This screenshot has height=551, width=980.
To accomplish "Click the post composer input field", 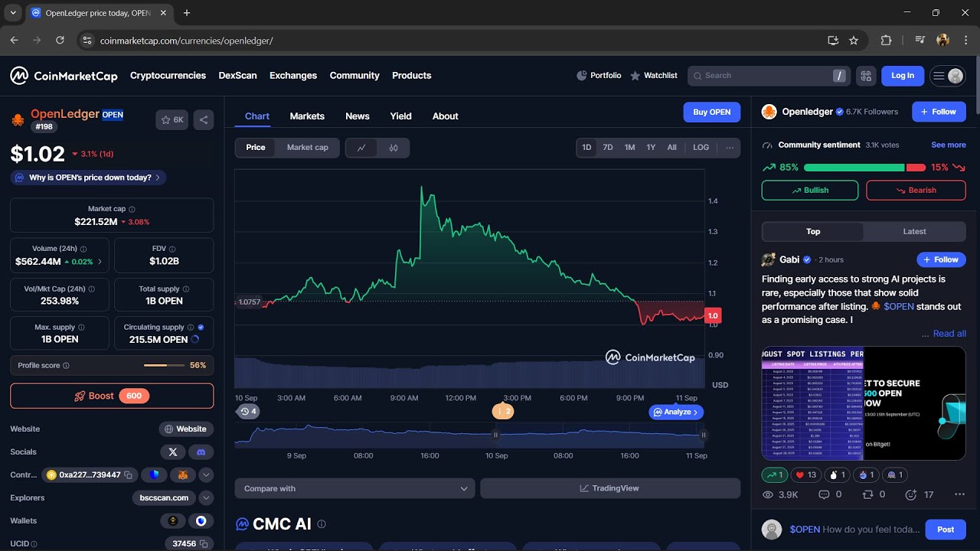I will click(854, 530).
